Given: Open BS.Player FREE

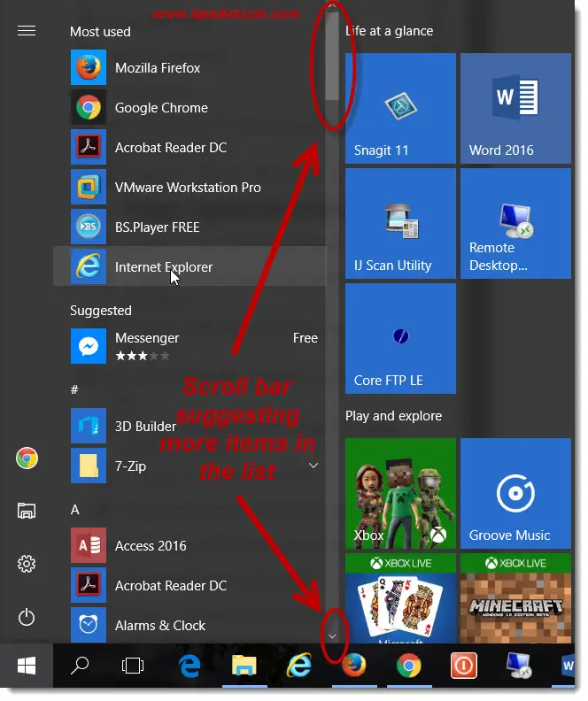Looking at the screenshot, I should [x=190, y=227].
